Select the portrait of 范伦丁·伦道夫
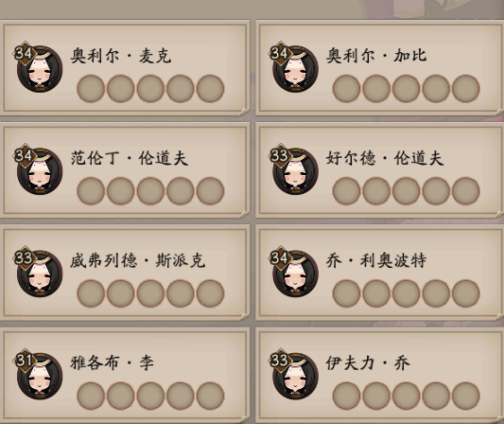The image size is (504, 424). point(40,171)
